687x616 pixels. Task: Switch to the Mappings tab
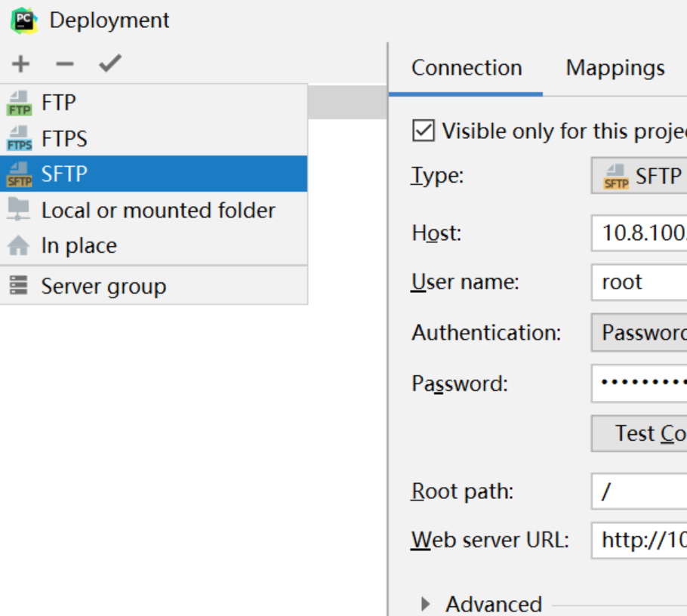[615, 68]
